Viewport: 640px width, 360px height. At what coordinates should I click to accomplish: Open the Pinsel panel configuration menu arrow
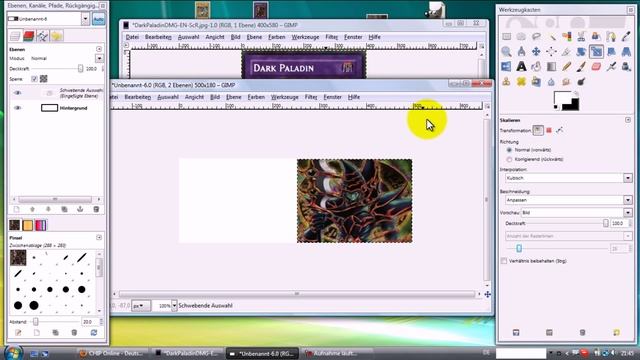(x=99, y=238)
